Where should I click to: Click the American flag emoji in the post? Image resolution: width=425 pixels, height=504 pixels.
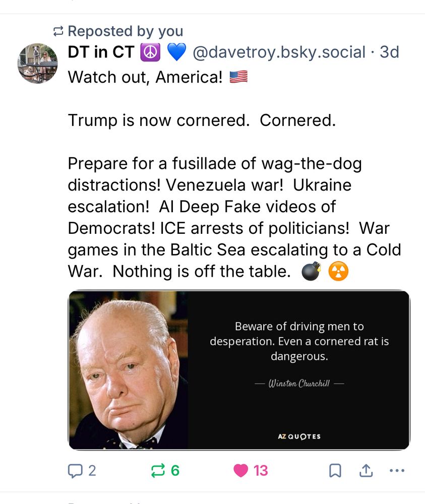click(x=238, y=77)
